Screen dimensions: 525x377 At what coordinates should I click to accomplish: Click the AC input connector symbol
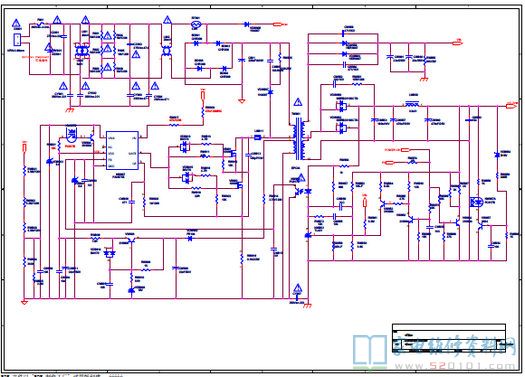click(17, 40)
